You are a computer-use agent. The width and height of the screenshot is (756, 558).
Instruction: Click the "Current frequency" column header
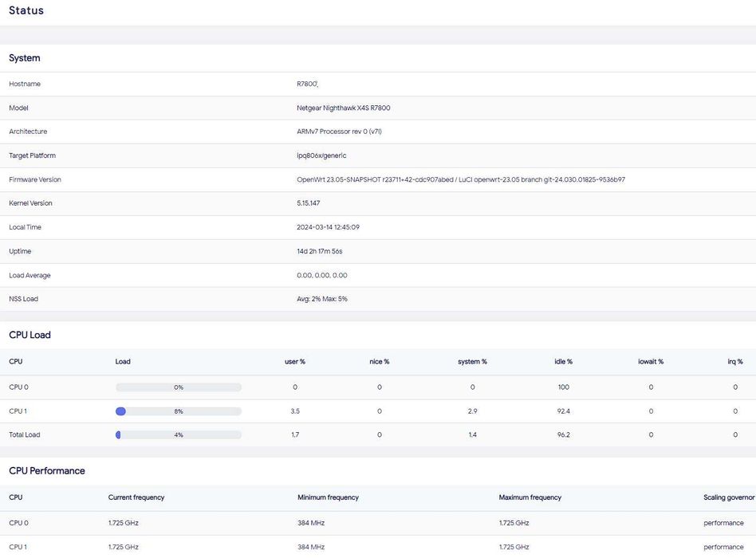pos(136,497)
